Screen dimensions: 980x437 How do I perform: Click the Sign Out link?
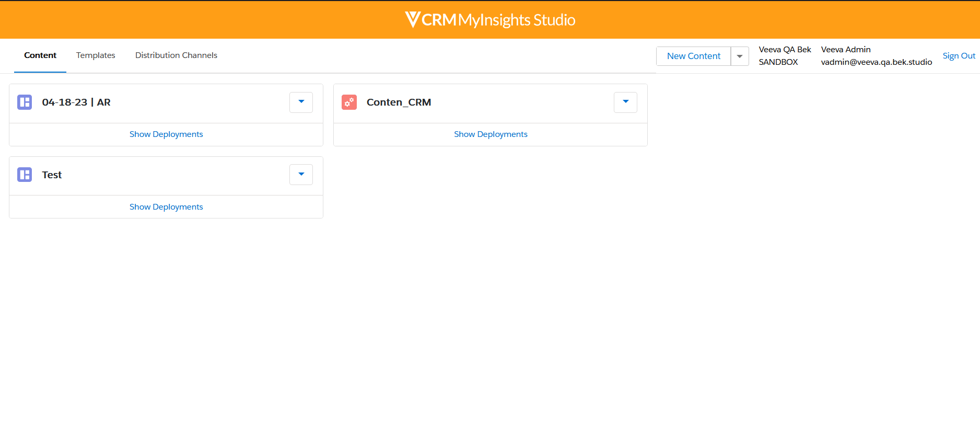click(959, 56)
